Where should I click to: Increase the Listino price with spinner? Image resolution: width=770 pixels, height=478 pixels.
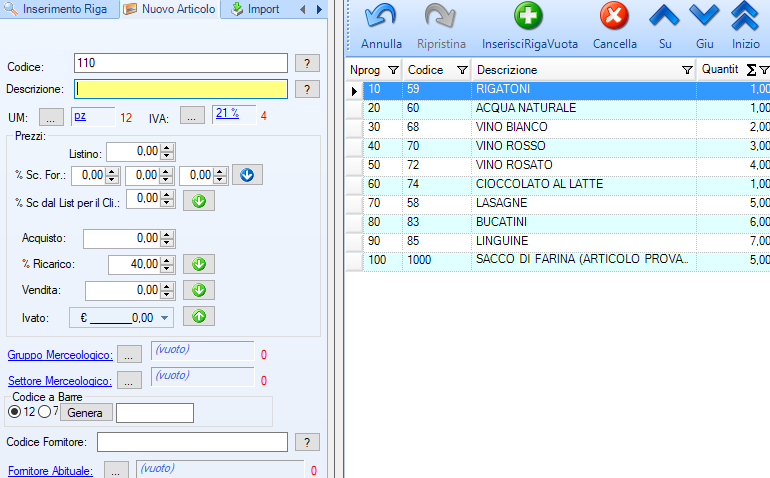coord(167,147)
